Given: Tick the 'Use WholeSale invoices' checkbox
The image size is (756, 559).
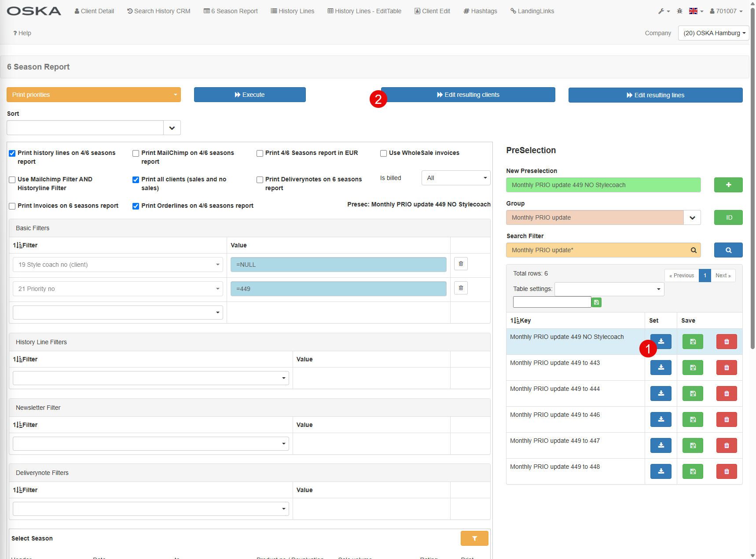Looking at the screenshot, I should [x=383, y=153].
